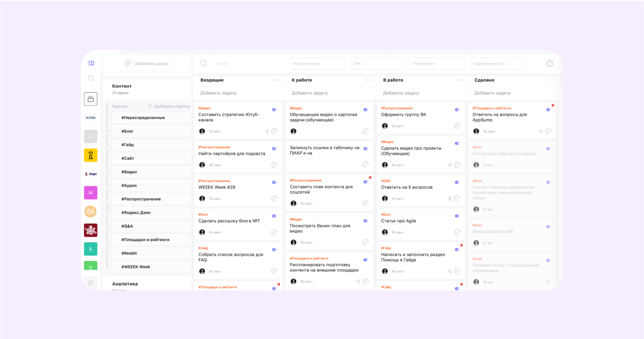The height and width of the screenshot is (339, 644).
Task: Select the #Яндекс.Дзен group
Action: click(x=151, y=213)
